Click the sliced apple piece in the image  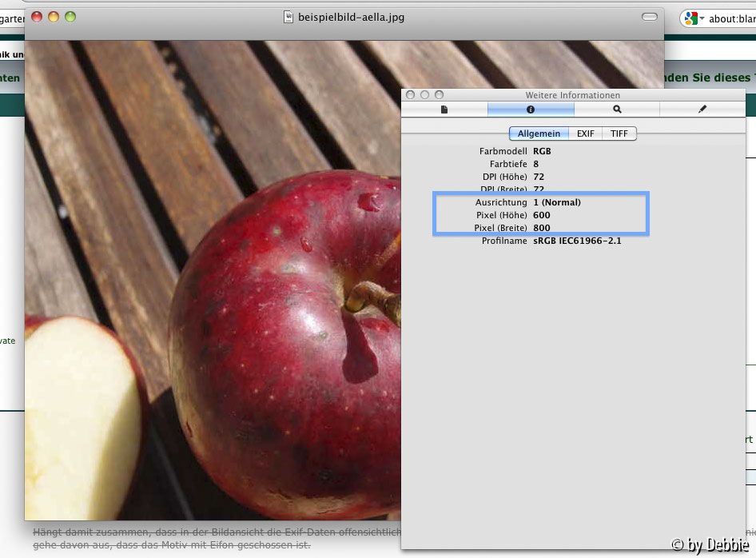coord(76,416)
